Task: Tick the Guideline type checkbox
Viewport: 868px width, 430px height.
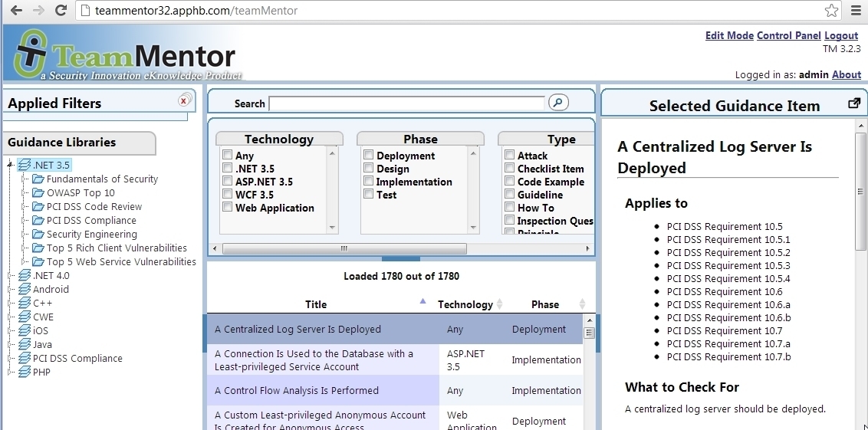Action: [509, 195]
